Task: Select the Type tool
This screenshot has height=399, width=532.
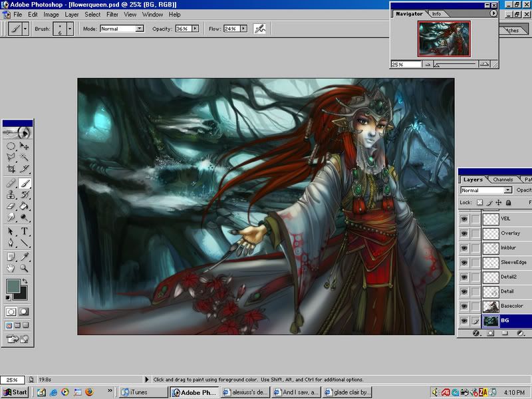Action: 24,231
